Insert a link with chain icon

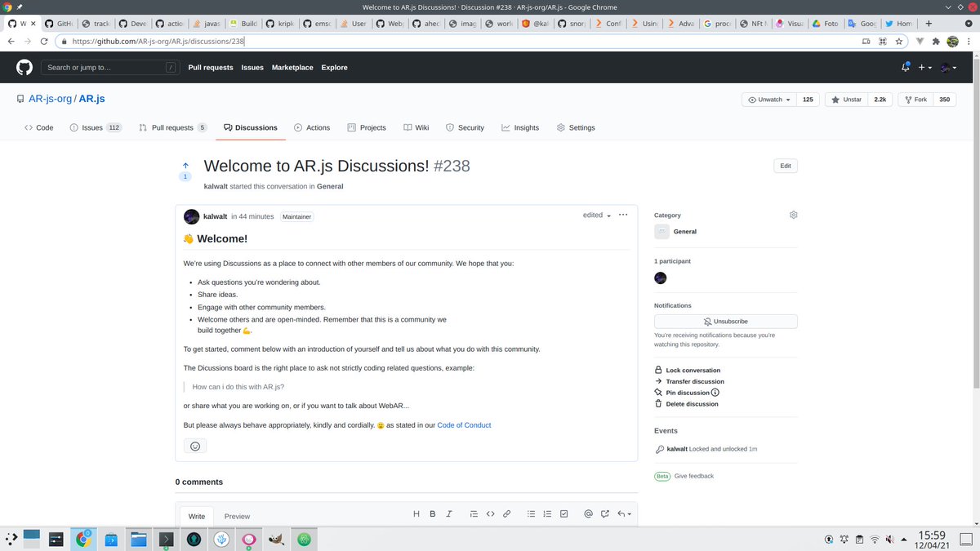point(507,514)
